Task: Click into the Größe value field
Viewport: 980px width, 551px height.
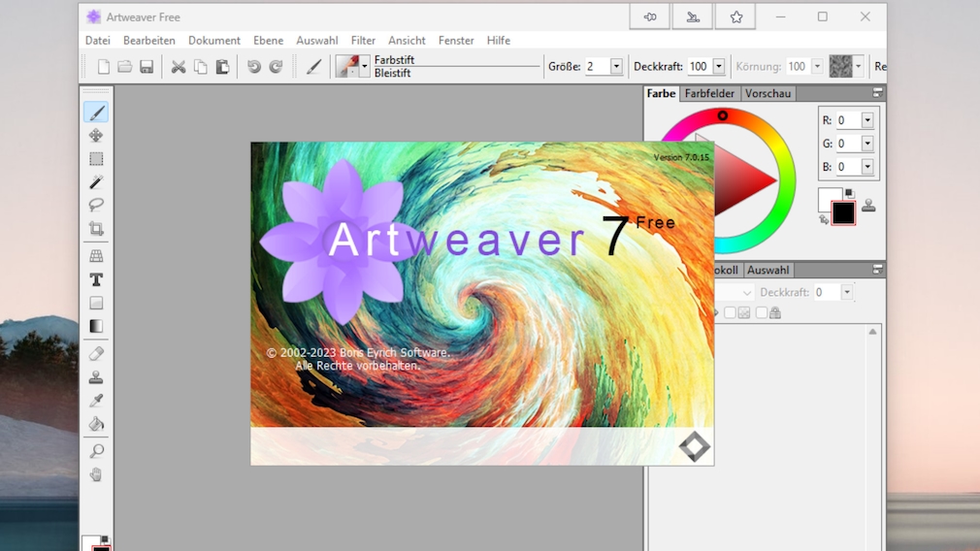Action: (596, 67)
